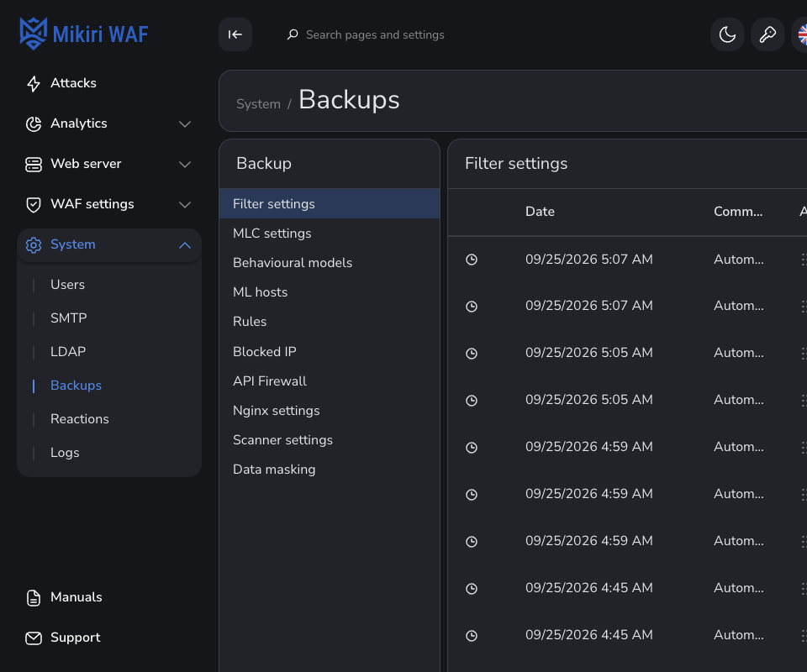Open Reactions under System
This screenshot has width=807, height=672.
pos(80,419)
